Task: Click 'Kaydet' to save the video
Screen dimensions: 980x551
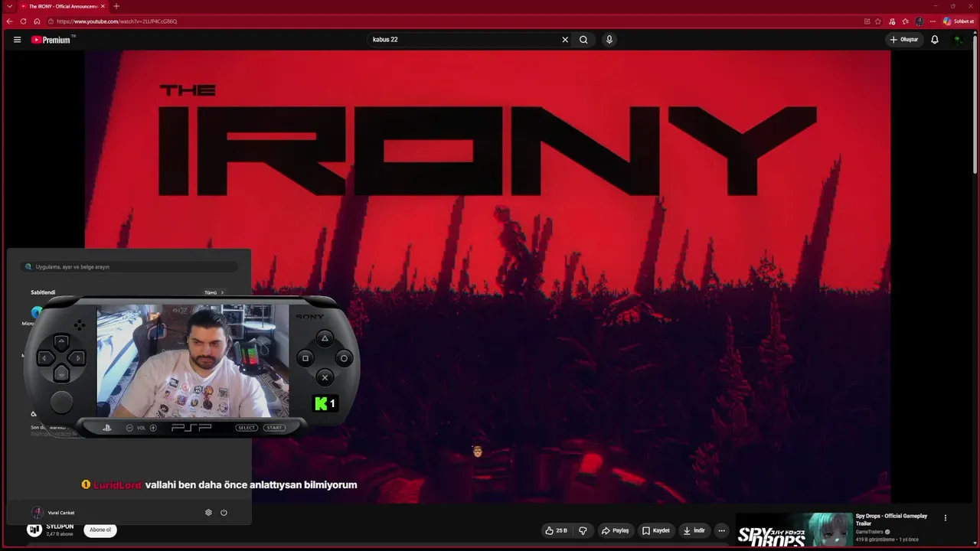Action: pyautogui.click(x=655, y=530)
